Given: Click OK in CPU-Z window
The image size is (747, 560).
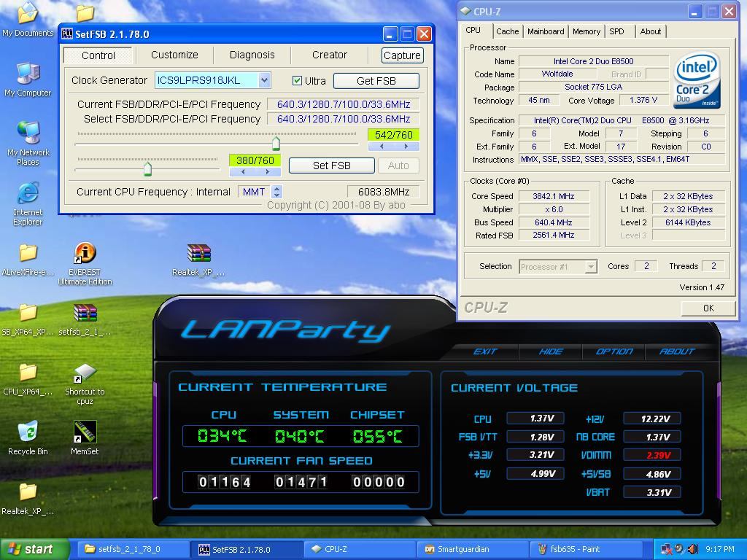Looking at the screenshot, I should click(x=708, y=308).
